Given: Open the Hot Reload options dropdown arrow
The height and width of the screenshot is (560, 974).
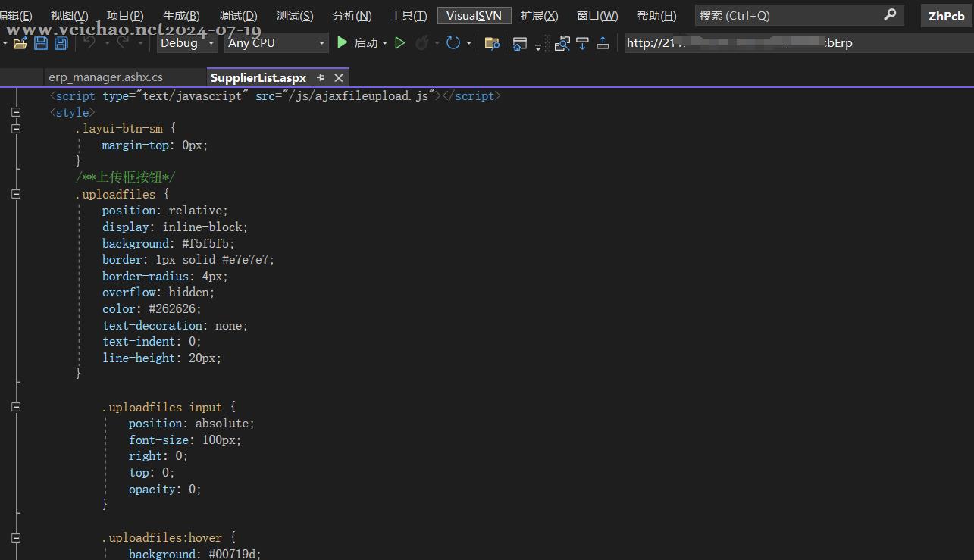Looking at the screenshot, I should coord(437,43).
